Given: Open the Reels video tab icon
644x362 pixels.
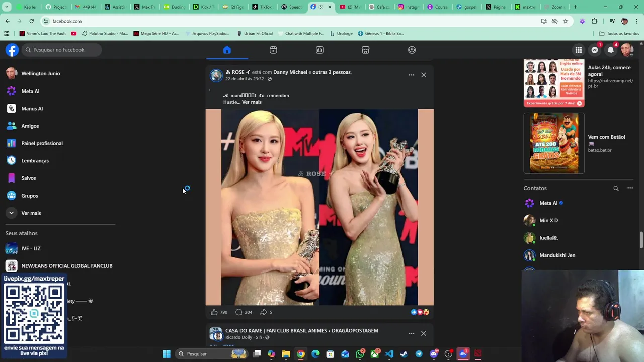Looking at the screenshot, I should (273, 50).
